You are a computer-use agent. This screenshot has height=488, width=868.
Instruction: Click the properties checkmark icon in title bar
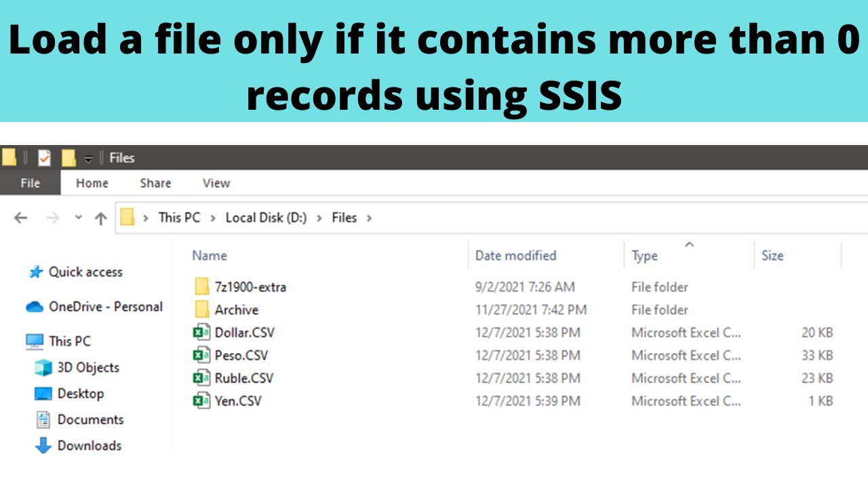tap(44, 158)
